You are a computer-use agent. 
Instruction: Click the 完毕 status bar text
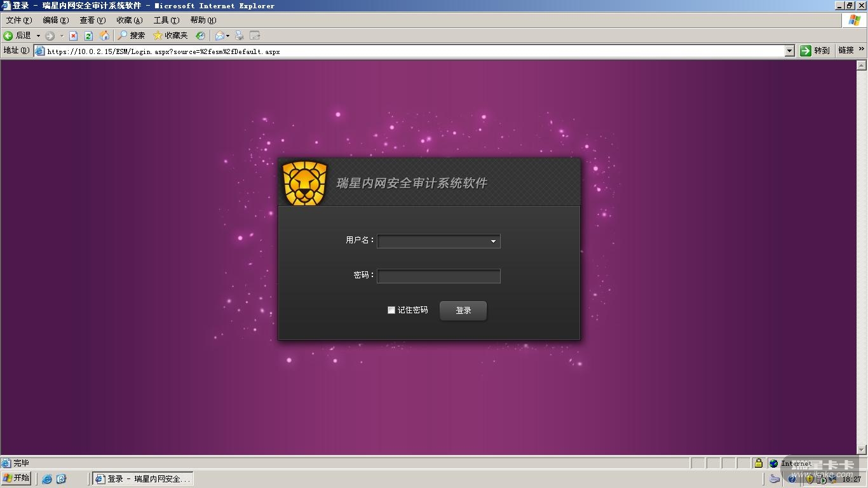[x=21, y=463]
